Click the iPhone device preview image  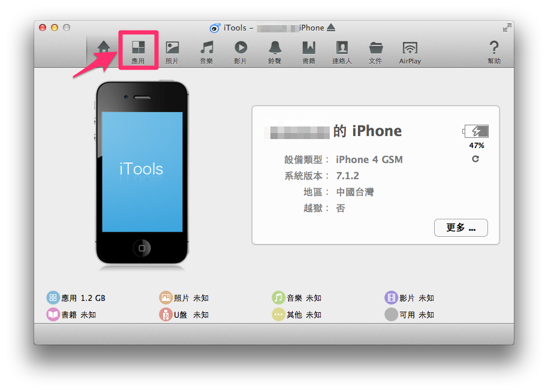tap(142, 173)
